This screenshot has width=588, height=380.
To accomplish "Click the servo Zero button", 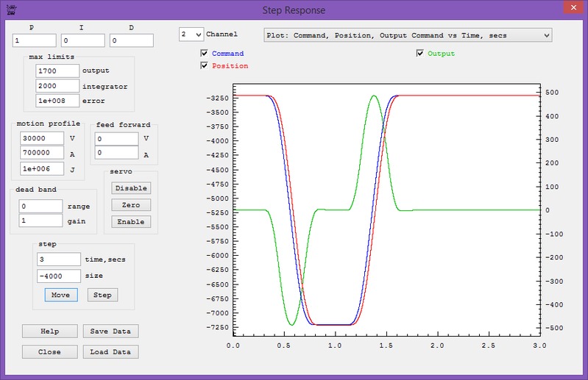I will coord(131,205).
